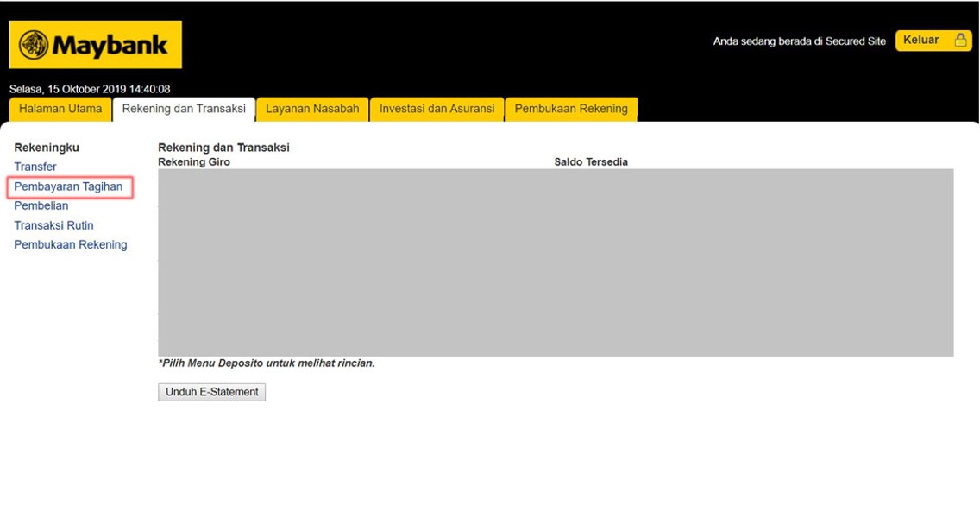Open the Halaman Utama tab
The width and height of the screenshot is (980, 505).
coord(60,109)
